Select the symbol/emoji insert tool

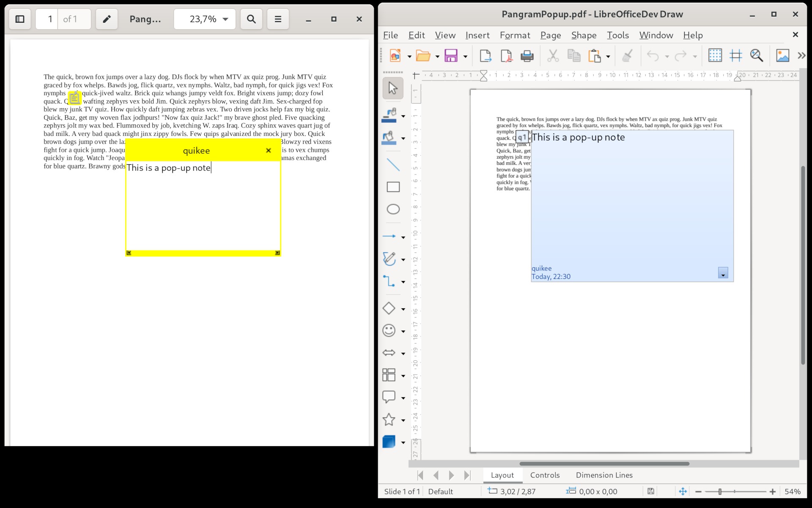(389, 330)
